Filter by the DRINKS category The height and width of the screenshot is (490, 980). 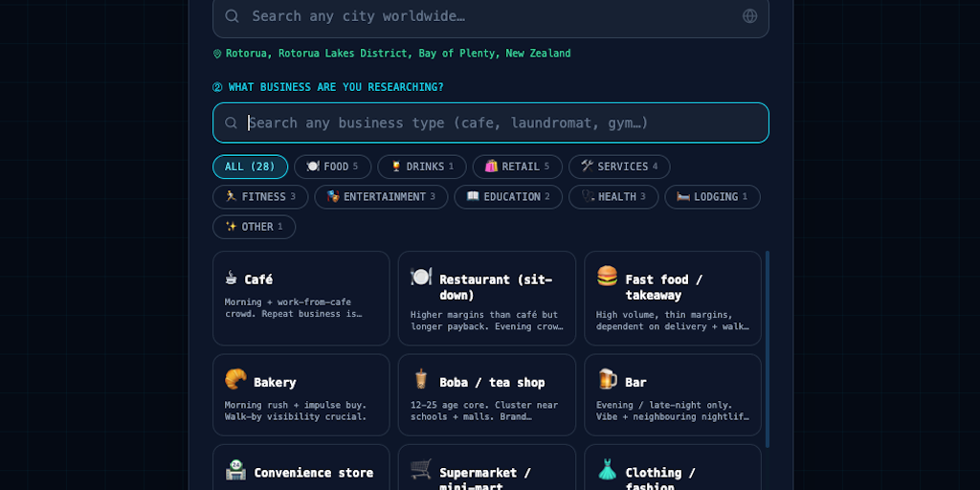[x=422, y=167]
